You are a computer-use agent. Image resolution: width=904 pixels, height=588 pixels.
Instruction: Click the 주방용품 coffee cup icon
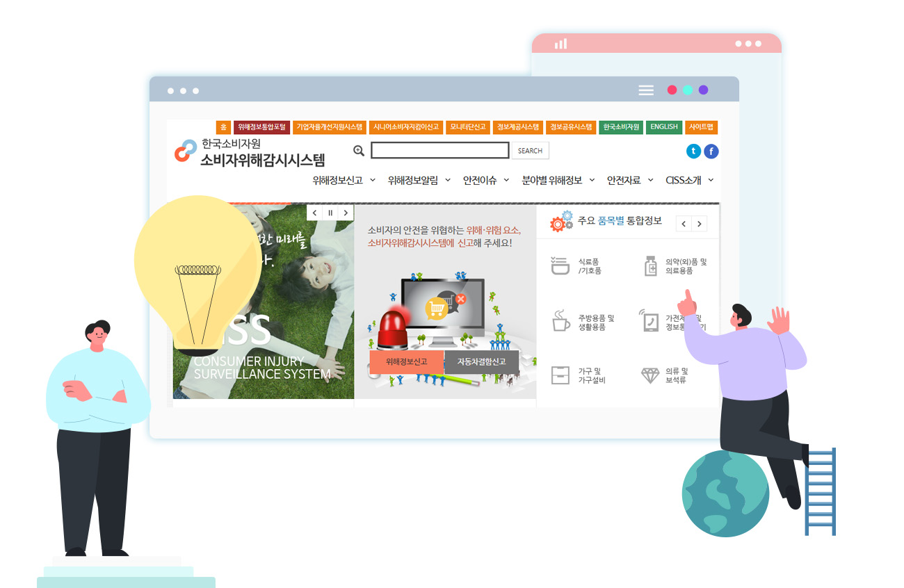coord(560,321)
